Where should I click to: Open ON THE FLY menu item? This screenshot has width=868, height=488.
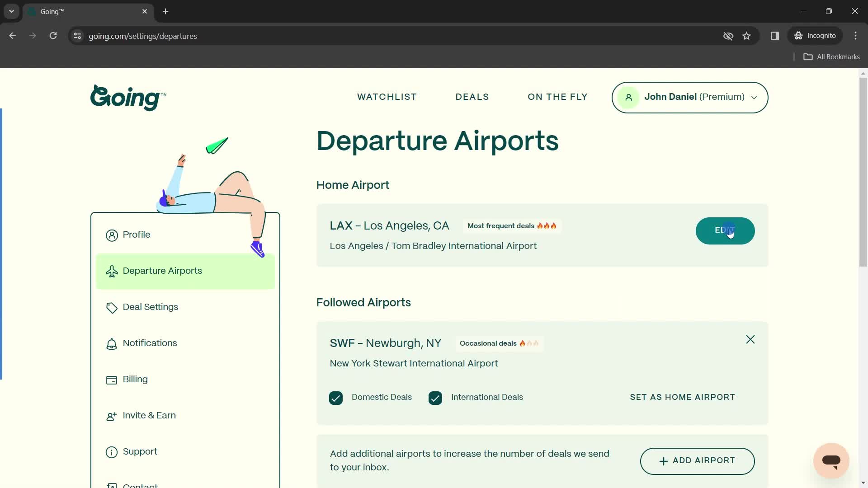point(557,97)
